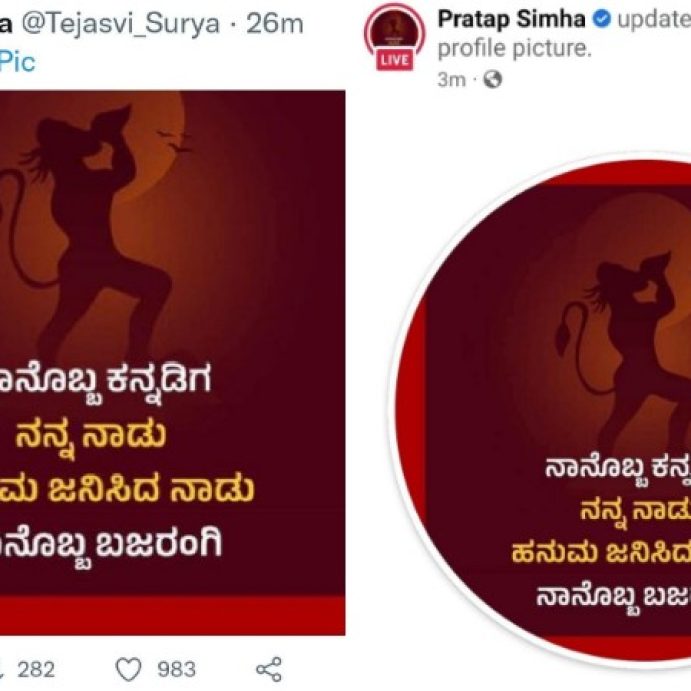Open the blue Pic link

17,62
